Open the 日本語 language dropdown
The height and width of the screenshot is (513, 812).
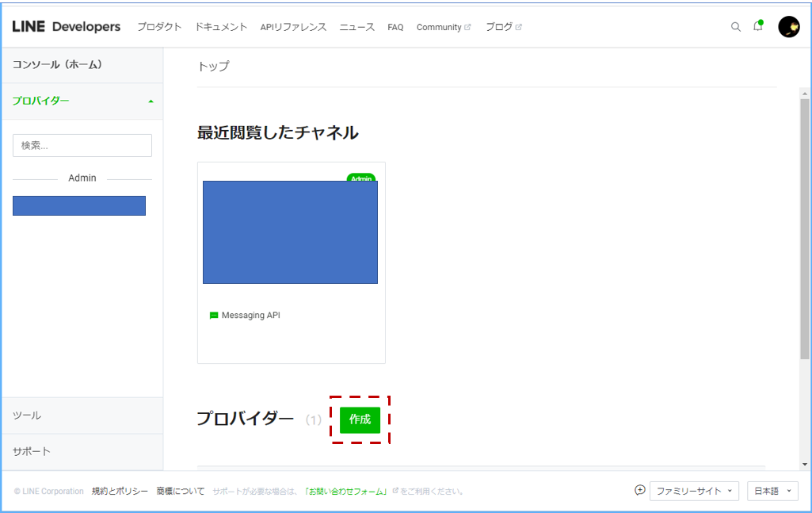click(x=772, y=491)
